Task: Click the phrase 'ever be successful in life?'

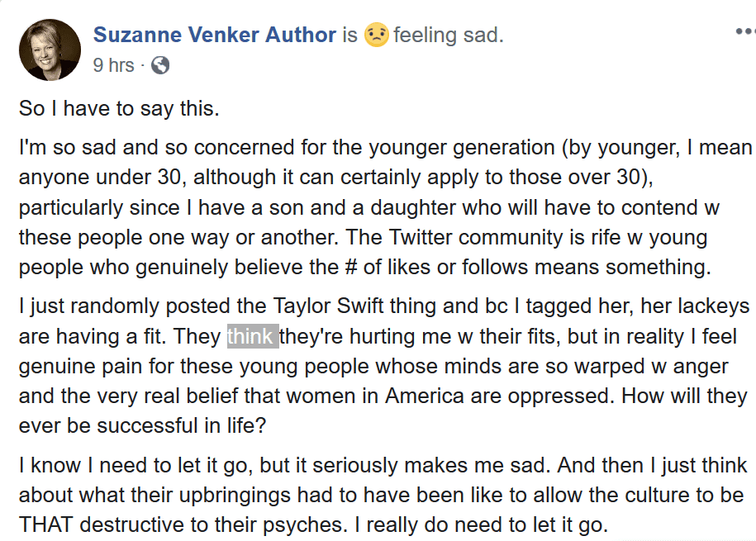Action: click(142, 425)
